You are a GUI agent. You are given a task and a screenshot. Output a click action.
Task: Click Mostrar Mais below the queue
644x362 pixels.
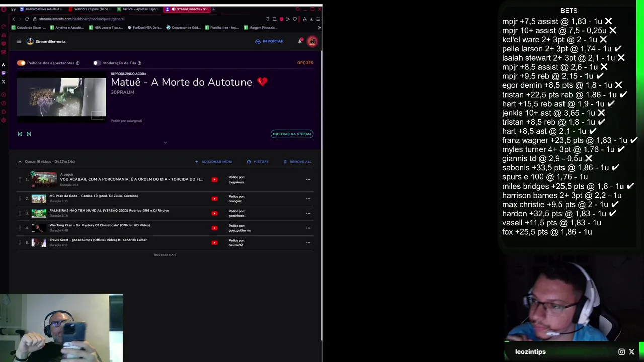pos(165,255)
